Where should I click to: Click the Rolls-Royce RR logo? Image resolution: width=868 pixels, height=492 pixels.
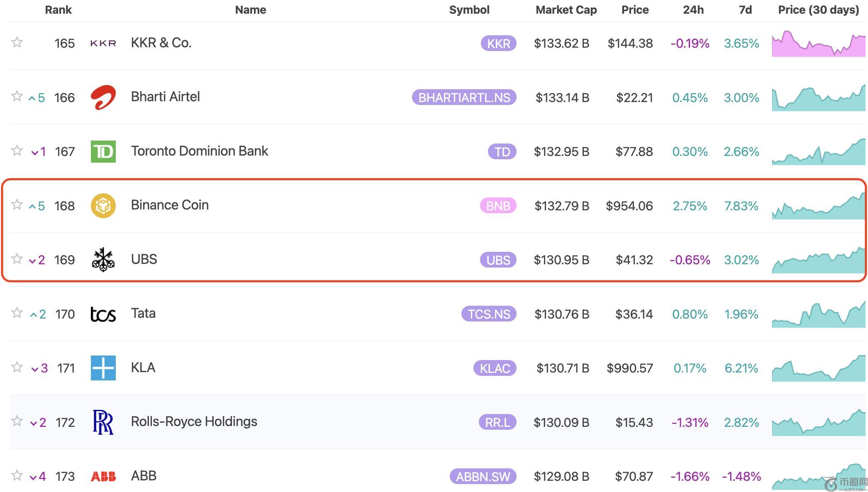tap(103, 422)
